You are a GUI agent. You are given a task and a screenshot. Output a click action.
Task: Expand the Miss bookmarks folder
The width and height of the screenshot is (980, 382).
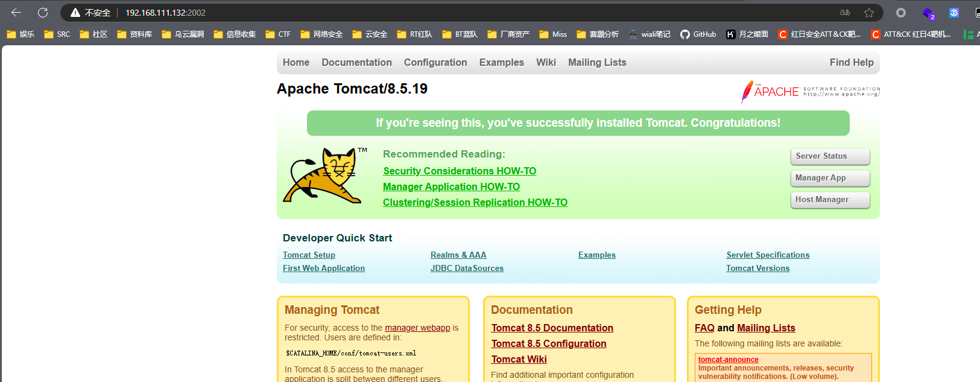[553, 34]
